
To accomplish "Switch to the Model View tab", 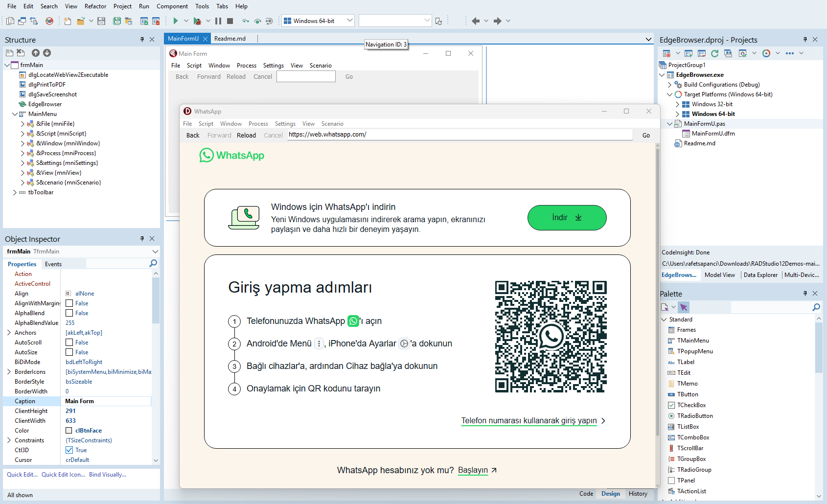I will pyautogui.click(x=719, y=275).
